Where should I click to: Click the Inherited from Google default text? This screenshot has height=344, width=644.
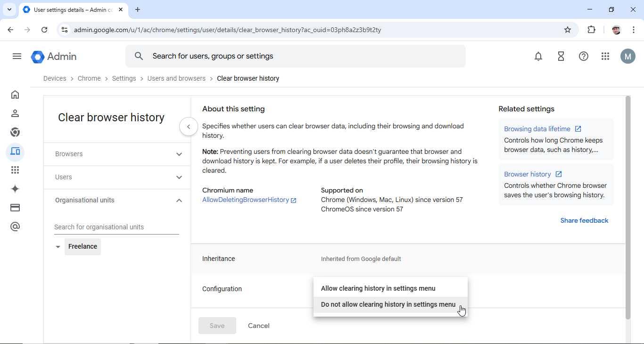point(361,259)
